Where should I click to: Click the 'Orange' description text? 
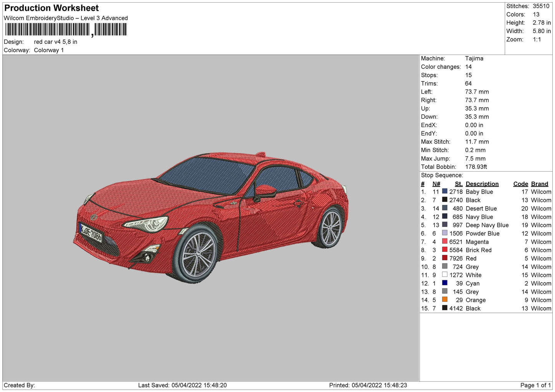[475, 300]
